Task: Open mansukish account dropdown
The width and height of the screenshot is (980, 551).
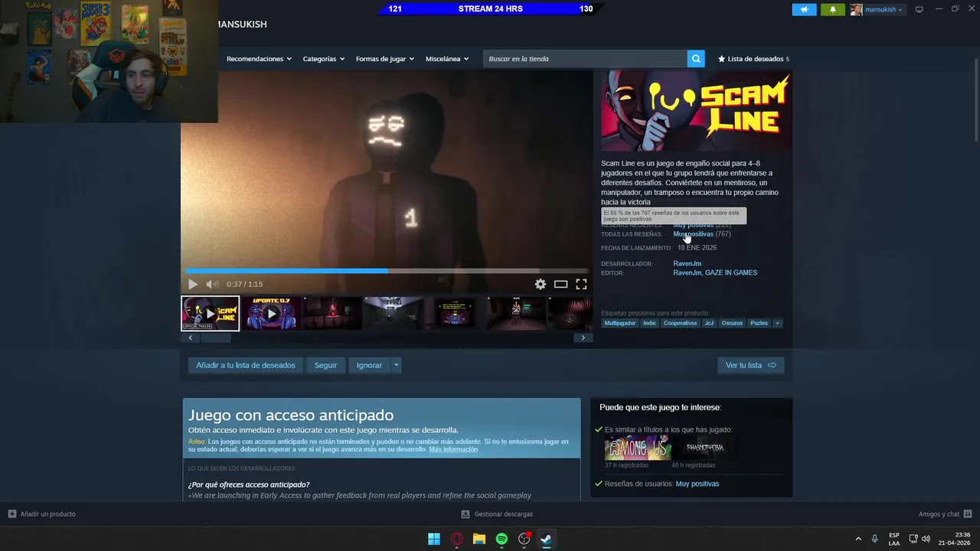Action: pos(884,10)
